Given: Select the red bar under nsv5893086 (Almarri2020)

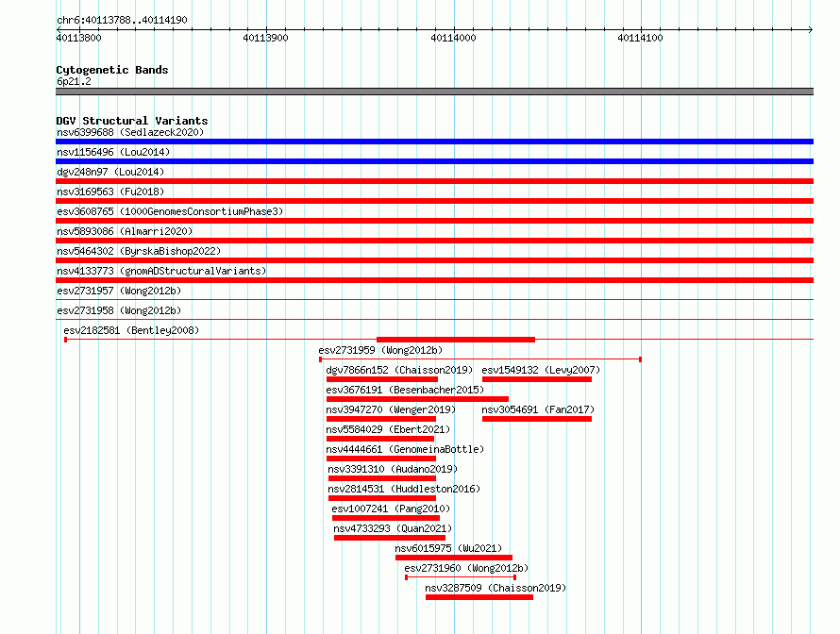Looking at the screenshot, I should point(434,241).
